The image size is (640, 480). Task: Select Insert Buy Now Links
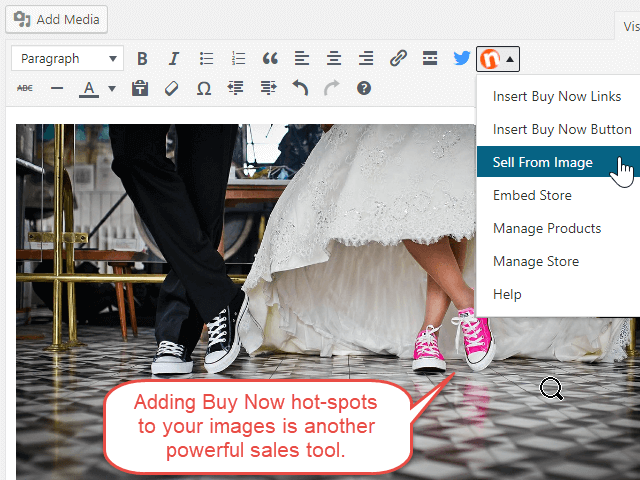[558, 96]
